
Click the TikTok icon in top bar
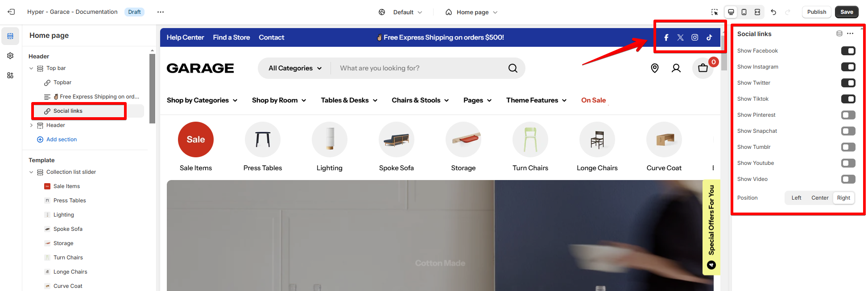click(x=709, y=37)
